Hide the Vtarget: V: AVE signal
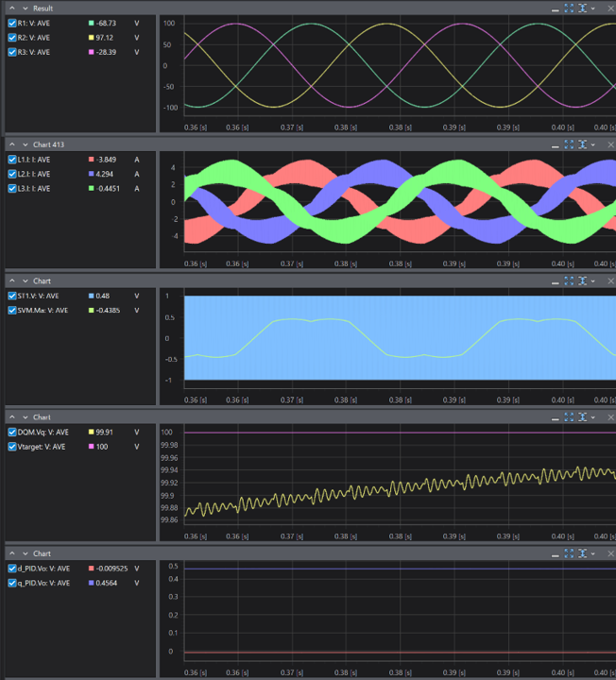Screen dimensions: 616x680 12,446
